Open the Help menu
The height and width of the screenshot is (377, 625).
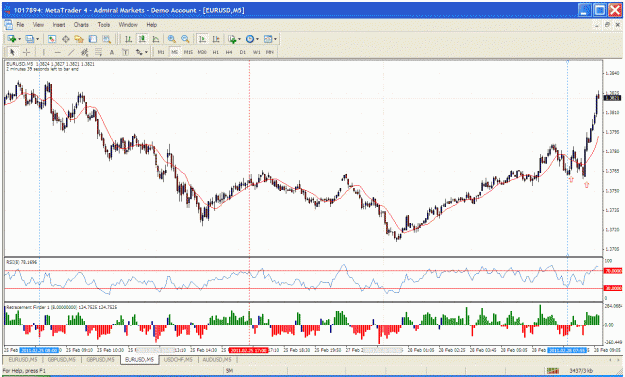pos(151,25)
